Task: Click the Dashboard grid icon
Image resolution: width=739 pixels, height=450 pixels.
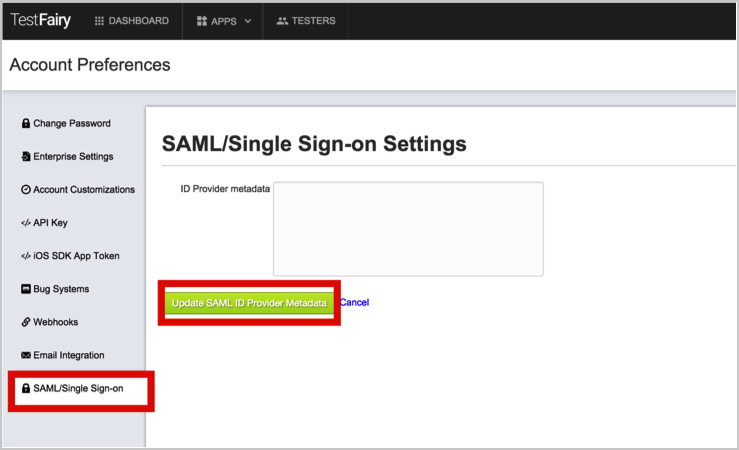Action: [x=99, y=21]
